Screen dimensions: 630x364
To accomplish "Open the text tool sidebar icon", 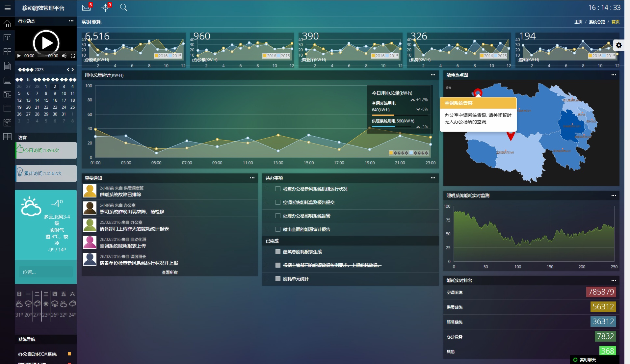I will tap(7, 38).
